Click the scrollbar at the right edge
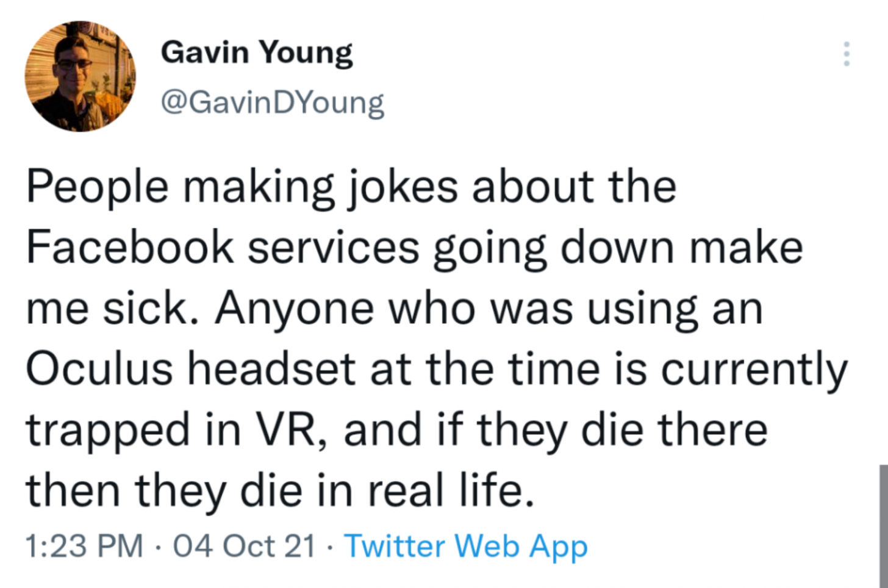The width and height of the screenshot is (888, 588). point(883,525)
